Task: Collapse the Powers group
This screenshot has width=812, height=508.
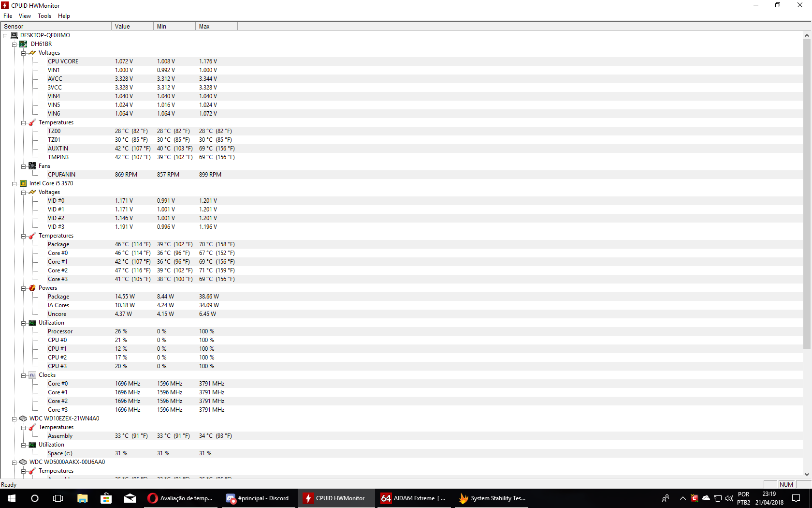Action: (23, 288)
